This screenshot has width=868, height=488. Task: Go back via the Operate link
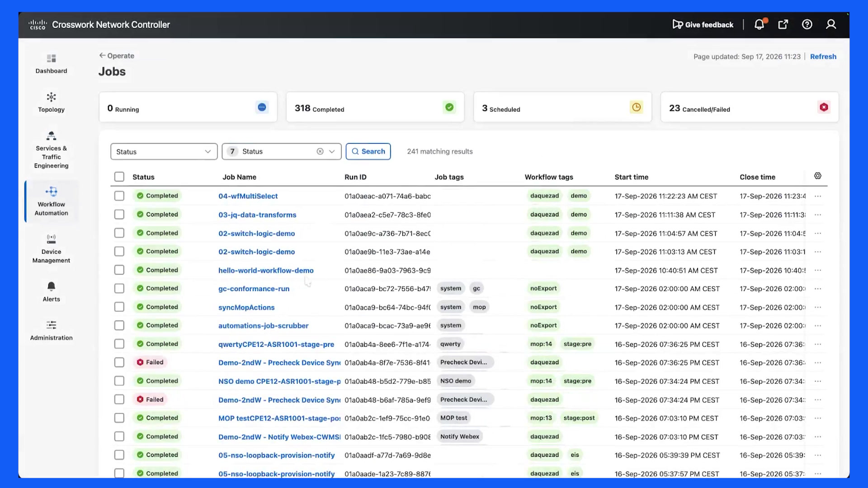[117, 56]
